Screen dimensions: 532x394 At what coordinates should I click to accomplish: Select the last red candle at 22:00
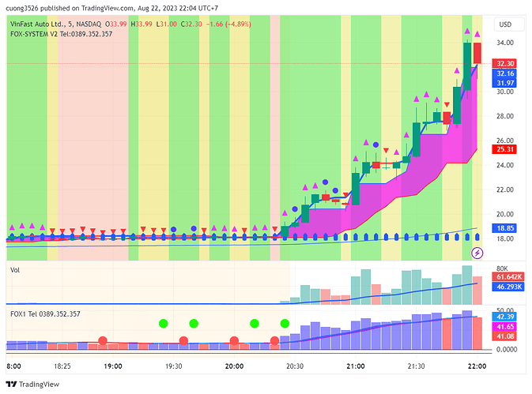point(477,53)
